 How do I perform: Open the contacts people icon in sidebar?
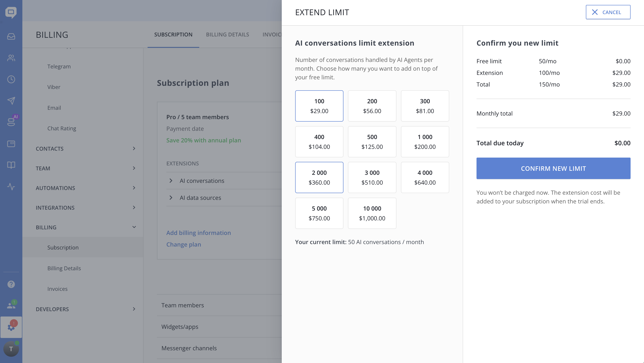tap(11, 58)
